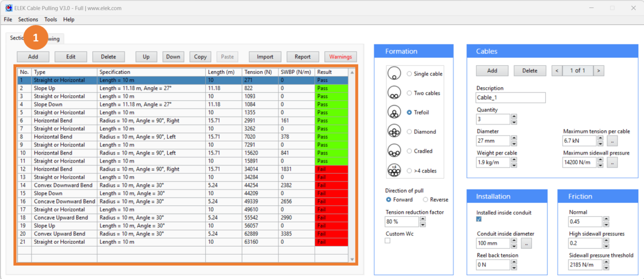Open the conduit inside diameter browse (..) button
Image resolution: width=644 pixels, height=279 pixels.
point(526,243)
